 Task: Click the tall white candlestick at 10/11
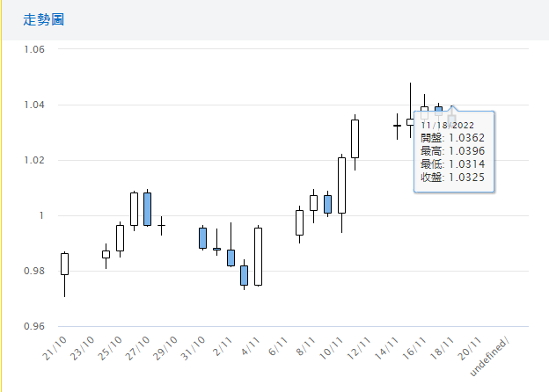(341, 185)
